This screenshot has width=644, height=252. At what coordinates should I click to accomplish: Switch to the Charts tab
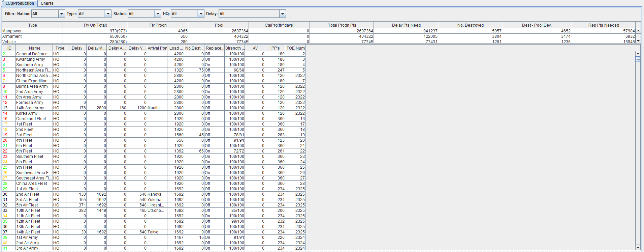point(47,3)
